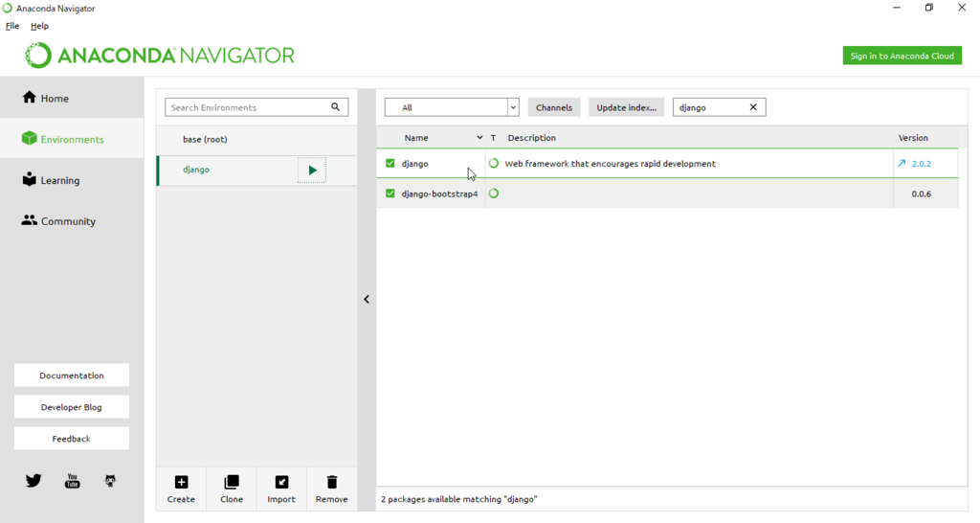Select the django environment
This screenshot has height=523, width=980.
coord(256,170)
